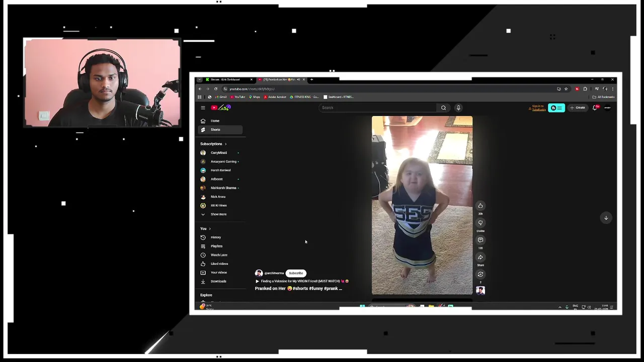Open @architverma channel avatar

259,273
